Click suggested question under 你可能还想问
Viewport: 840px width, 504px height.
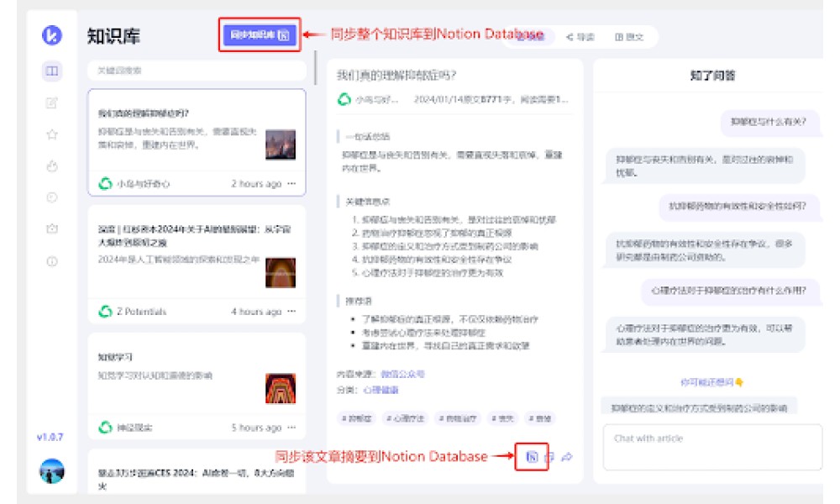tap(699, 407)
